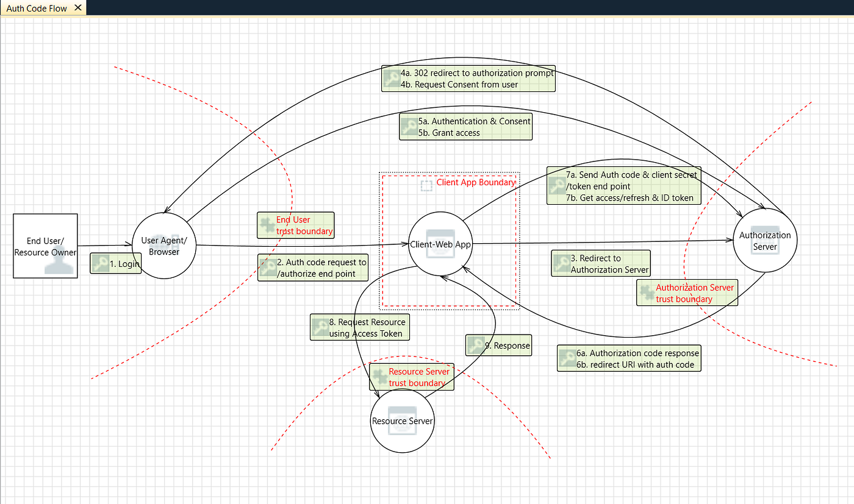Select '8. Request Resource using Access Token' text
The width and height of the screenshot is (854, 504).
coord(367,328)
